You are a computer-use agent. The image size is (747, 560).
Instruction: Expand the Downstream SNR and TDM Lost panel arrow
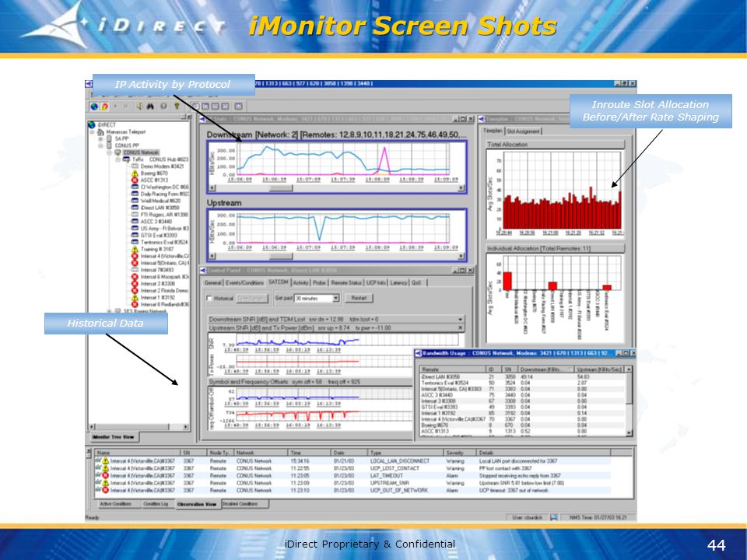pos(460,320)
